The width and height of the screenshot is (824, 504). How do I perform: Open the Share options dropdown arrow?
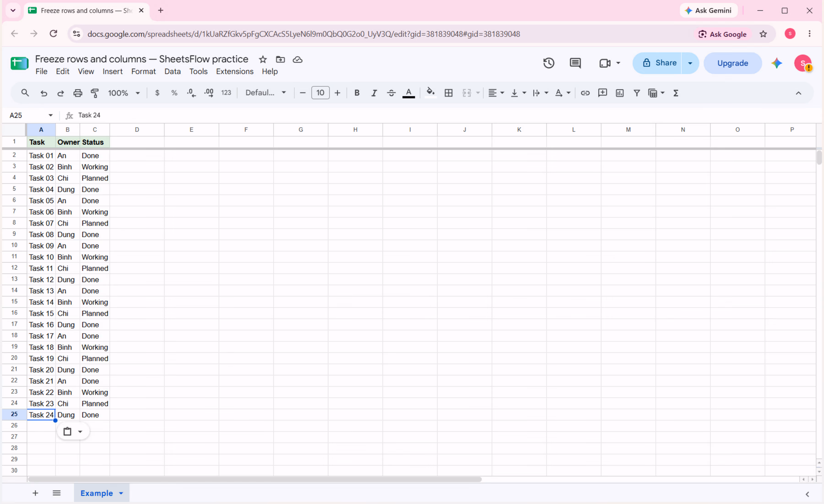[x=690, y=63]
